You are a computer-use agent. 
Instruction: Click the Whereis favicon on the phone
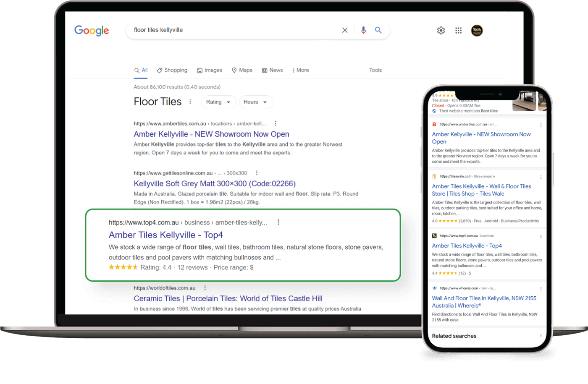(x=434, y=288)
